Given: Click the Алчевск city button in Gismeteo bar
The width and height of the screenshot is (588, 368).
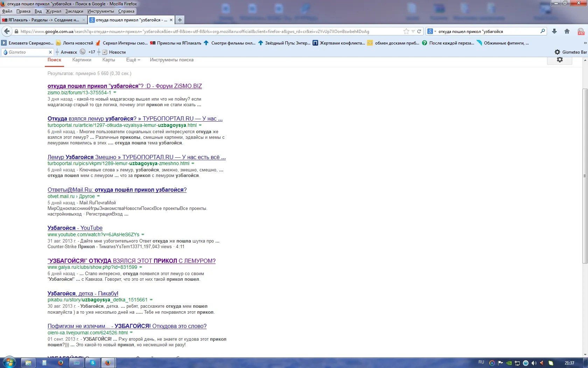Looking at the screenshot, I should [69, 52].
